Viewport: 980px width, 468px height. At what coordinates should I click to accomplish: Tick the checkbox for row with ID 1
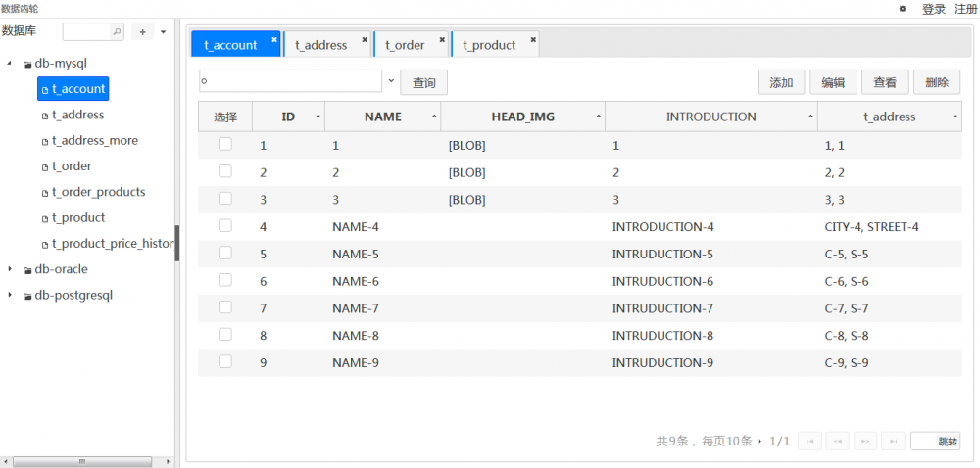point(225,145)
